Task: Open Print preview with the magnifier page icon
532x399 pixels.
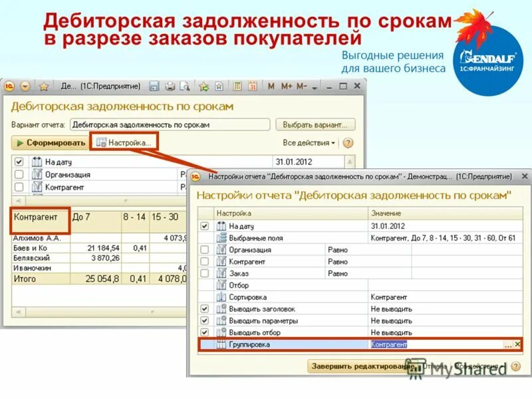Action: point(185,86)
